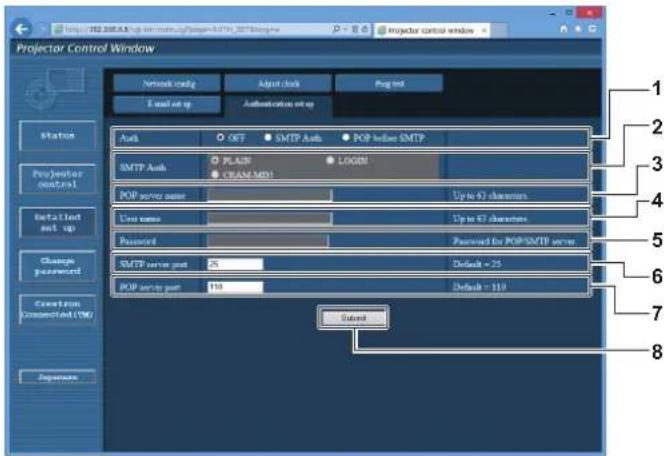The height and width of the screenshot is (456, 667).
Task: Switch language with the Japanese button
Action: tap(57, 377)
